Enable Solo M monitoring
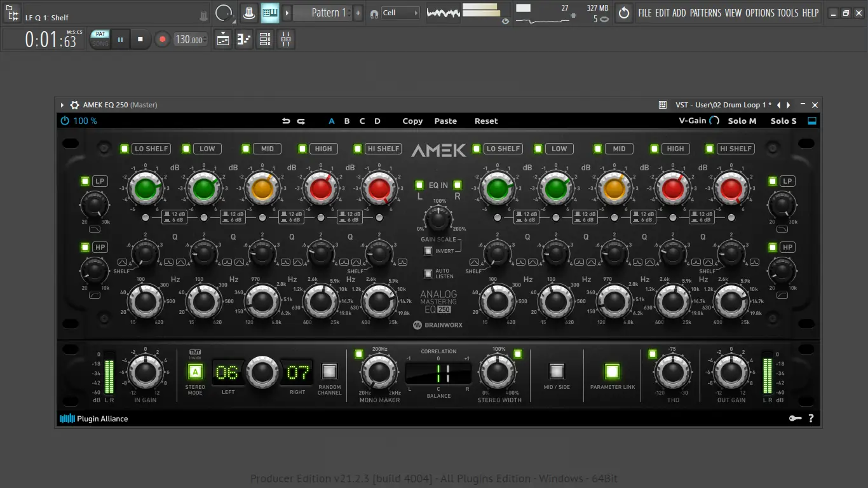This screenshot has height=488, width=868. tap(742, 121)
